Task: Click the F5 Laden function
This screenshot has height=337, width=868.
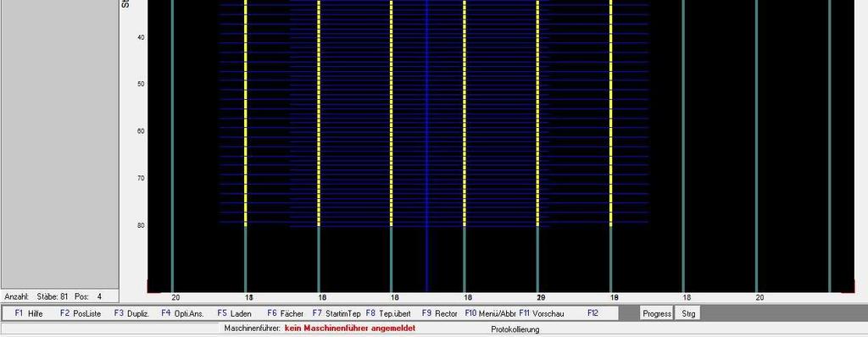Action: (234, 313)
